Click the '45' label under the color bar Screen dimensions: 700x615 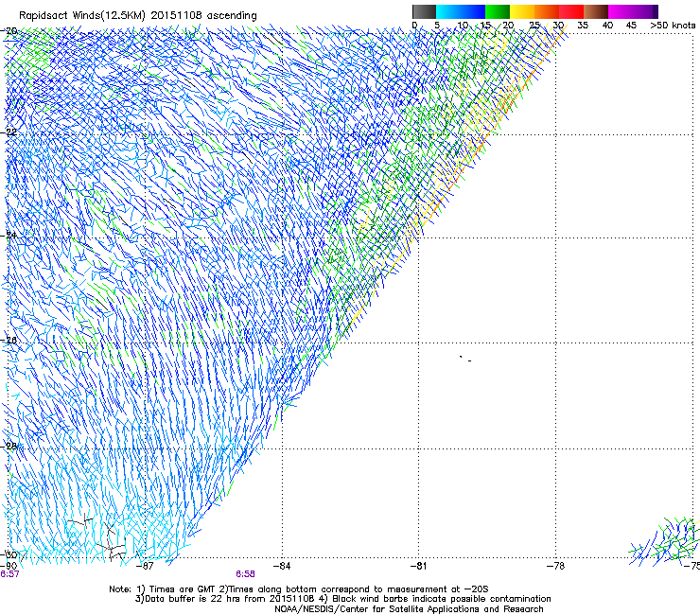(631, 26)
